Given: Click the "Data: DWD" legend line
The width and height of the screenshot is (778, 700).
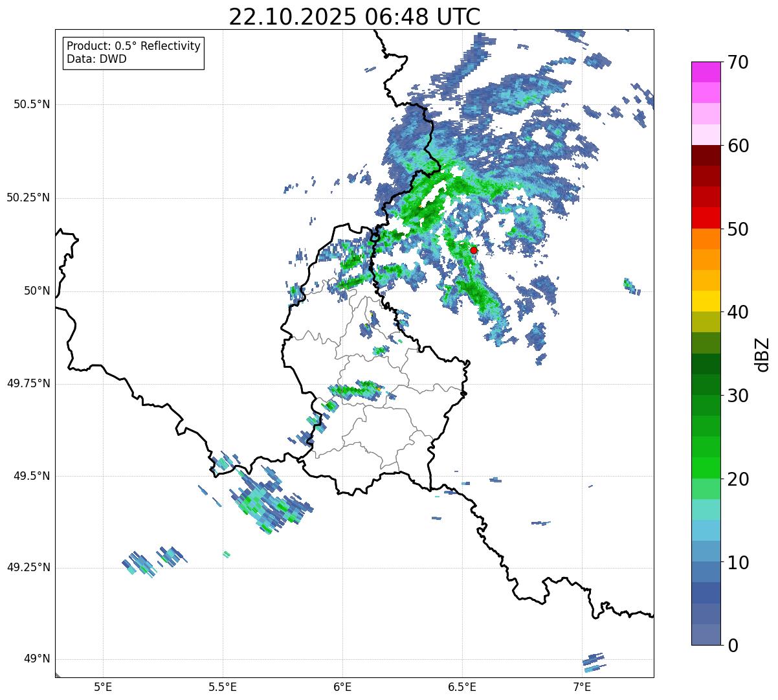Looking at the screenshot, I should pyautogui.click(x=97, y=59).
